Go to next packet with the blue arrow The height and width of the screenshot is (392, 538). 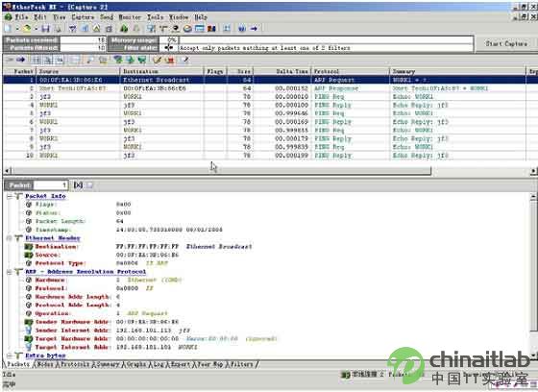[x=21, y=60]
